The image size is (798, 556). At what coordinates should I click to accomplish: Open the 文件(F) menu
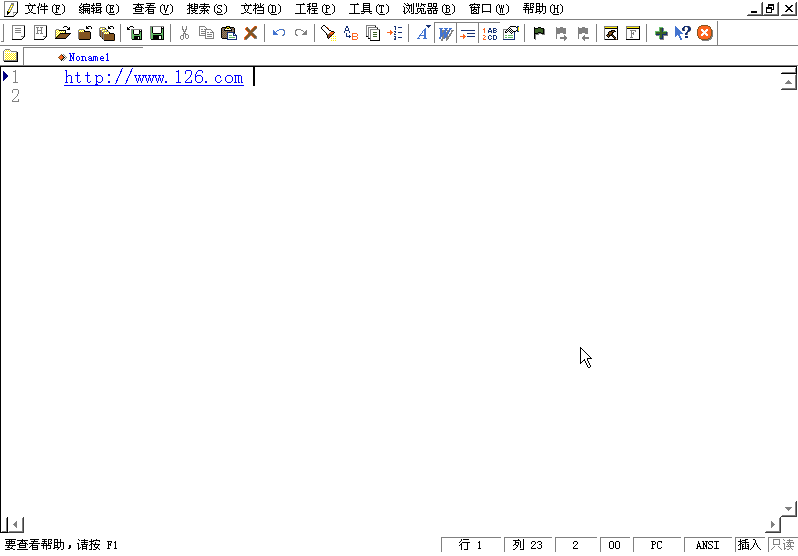(x=45, y=9)
